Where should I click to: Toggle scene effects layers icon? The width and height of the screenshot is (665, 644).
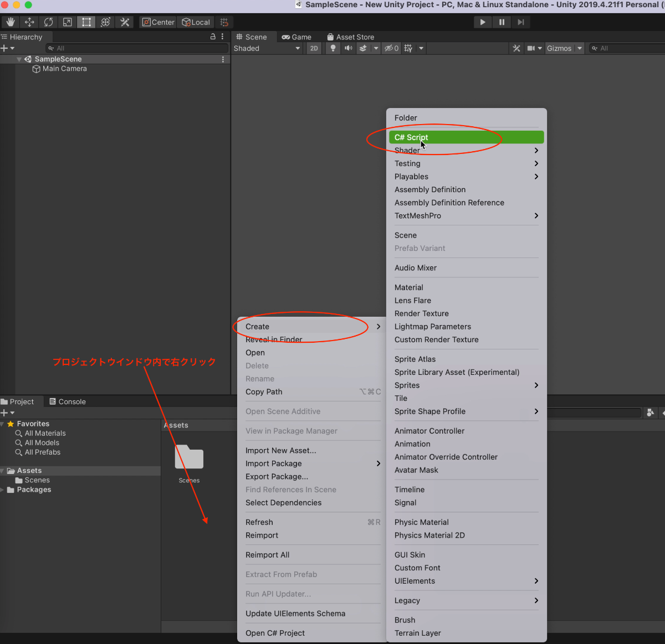coord(363,48)
